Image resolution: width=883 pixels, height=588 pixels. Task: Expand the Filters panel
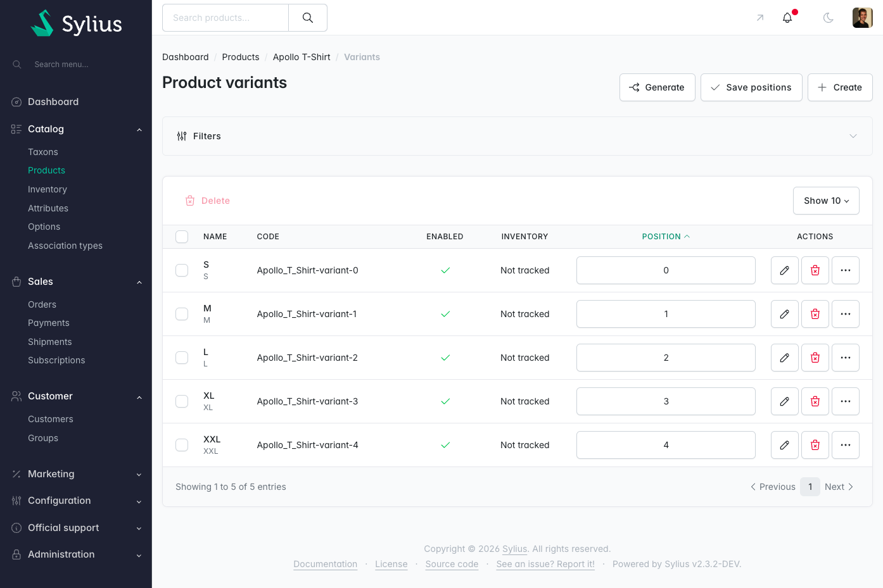point(518,136)
